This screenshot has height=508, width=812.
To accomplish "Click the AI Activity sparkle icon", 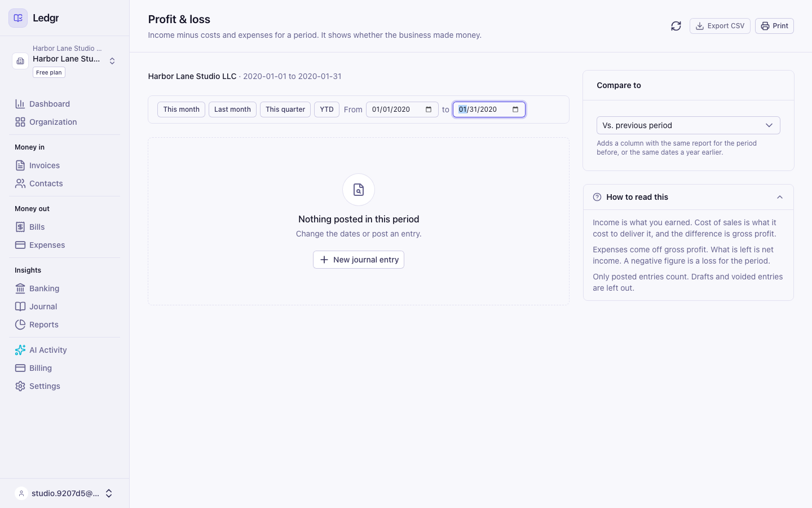I will [20, 350].
